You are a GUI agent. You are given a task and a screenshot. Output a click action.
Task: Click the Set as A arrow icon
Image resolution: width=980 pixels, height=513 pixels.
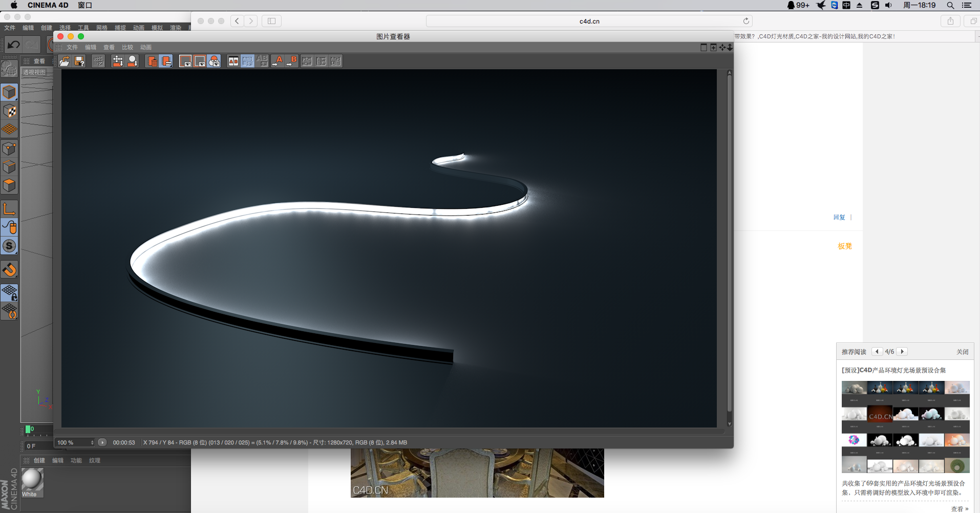coord(278,61)
